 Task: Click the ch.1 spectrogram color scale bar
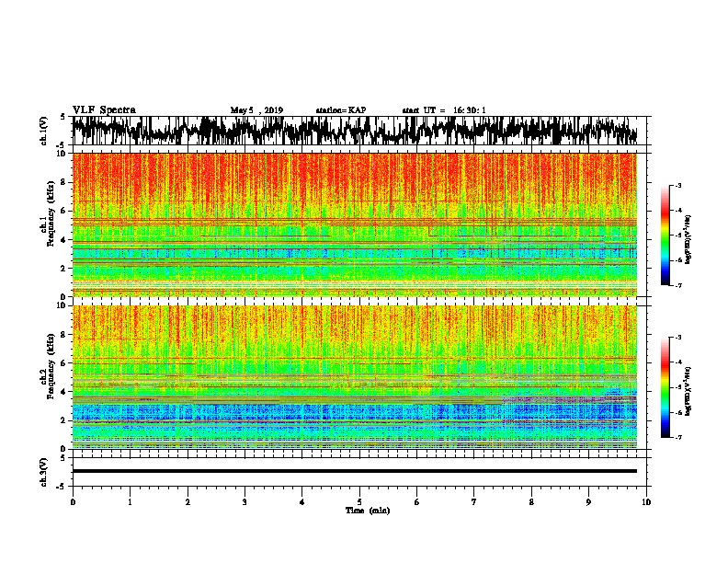(665, 236)
